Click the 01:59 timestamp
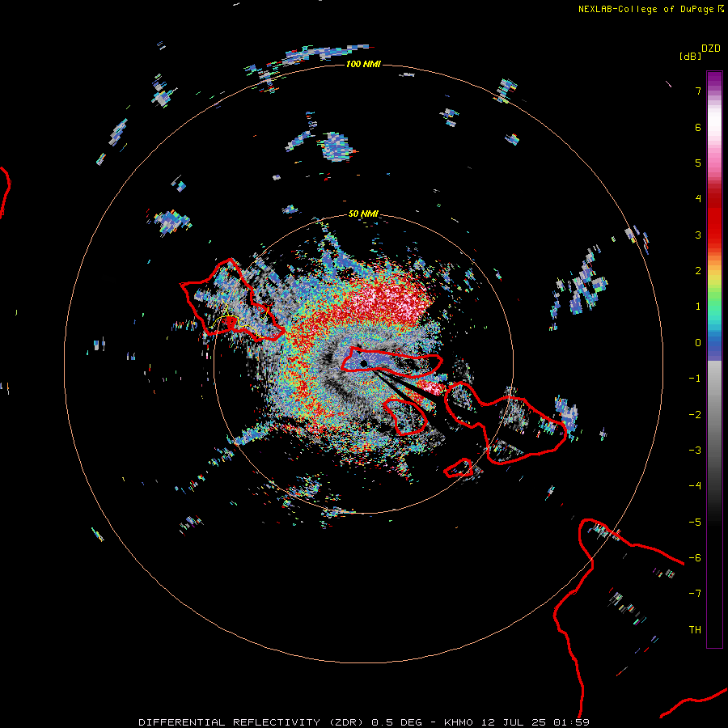Screen dimensions: 728x728 (571, 722)
